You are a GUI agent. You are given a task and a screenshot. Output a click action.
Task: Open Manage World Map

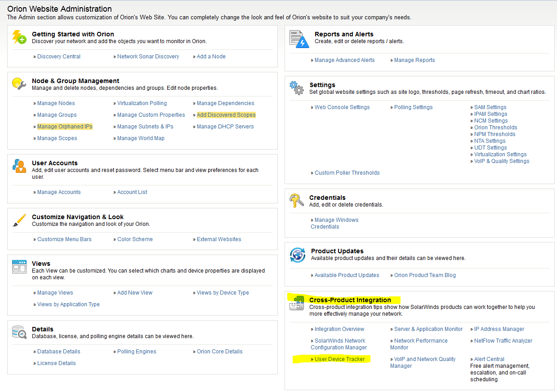[141, 138]
